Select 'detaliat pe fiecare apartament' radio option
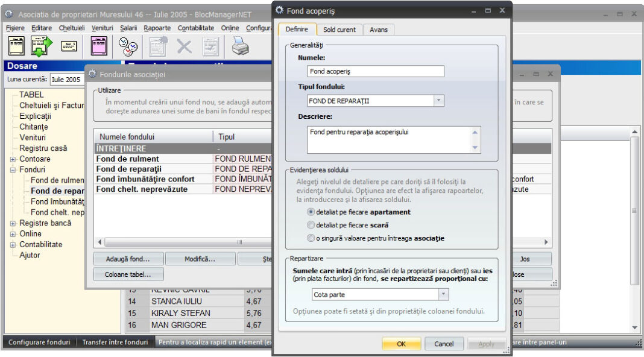Viewport: 644px width, 357px height. coord(311,212)
